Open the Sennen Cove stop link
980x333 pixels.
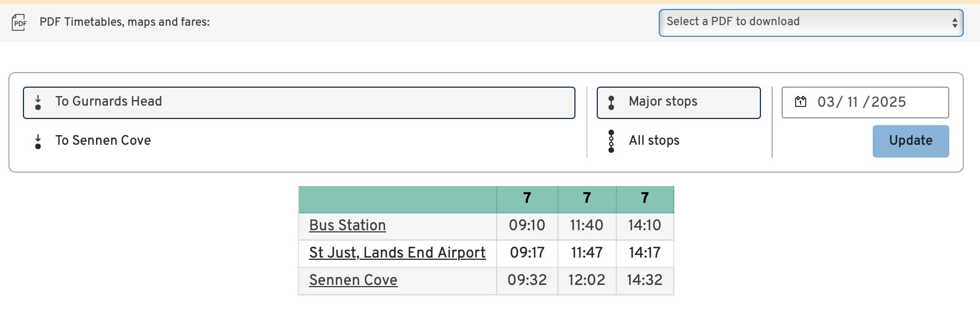point(353,280)
